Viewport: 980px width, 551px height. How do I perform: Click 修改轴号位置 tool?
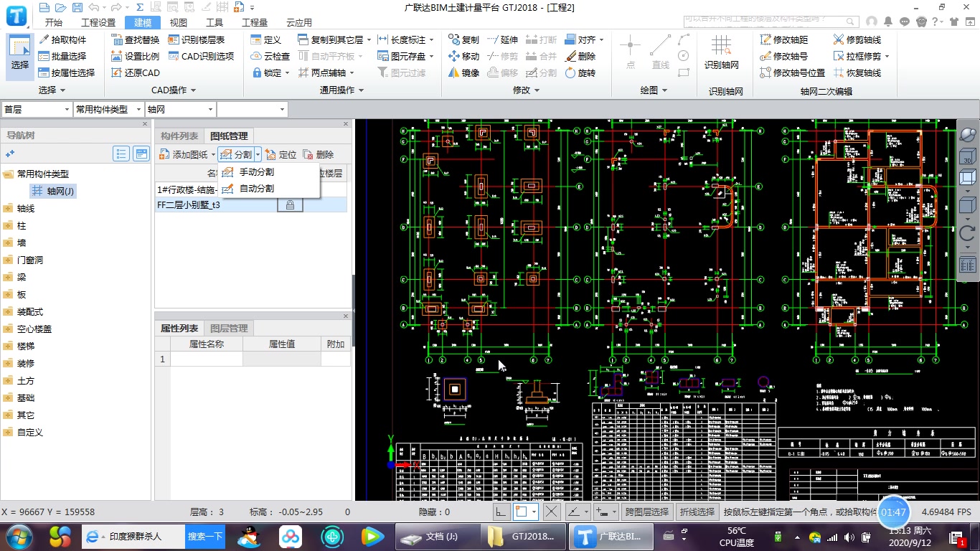(793, 73)
